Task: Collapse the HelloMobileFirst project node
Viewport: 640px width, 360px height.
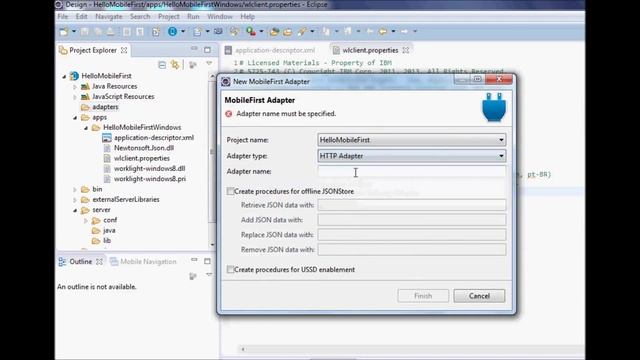Action: (x=64, y=76)
